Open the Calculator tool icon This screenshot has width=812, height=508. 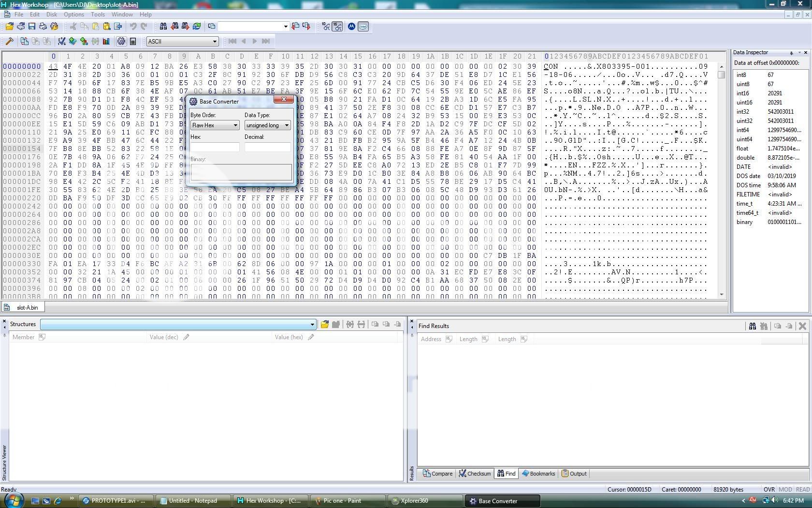(x=133, y=42)
